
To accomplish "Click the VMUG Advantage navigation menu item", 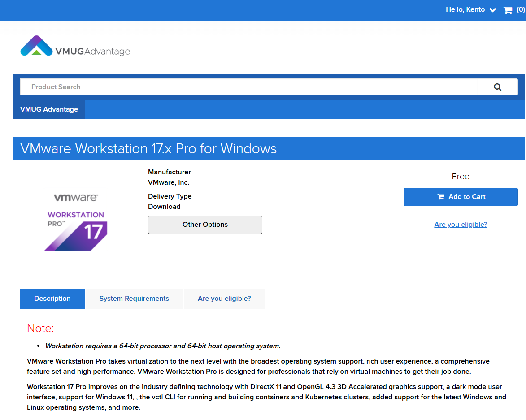I will [49, 109].
